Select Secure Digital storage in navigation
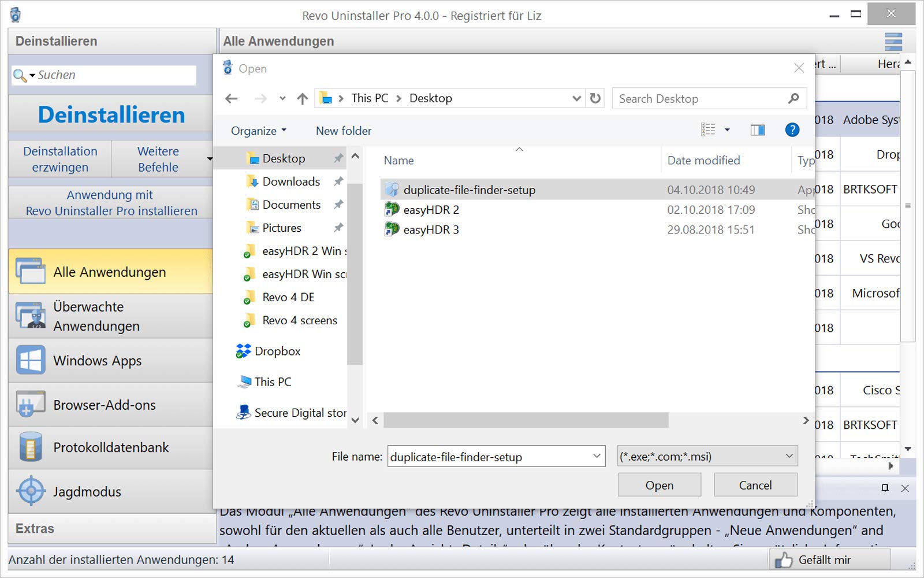The width and height of the screenshot is (924, 578). (x=292, y=413)
